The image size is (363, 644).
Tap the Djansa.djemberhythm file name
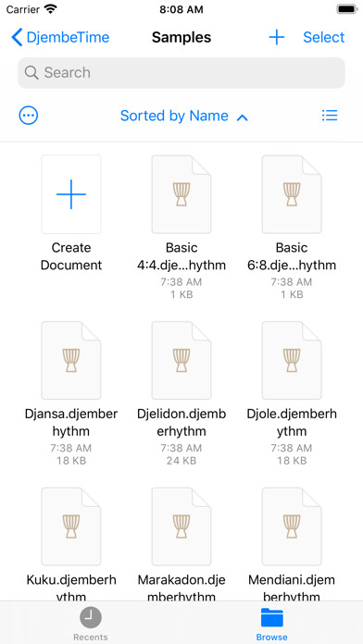[x=71, y=422]
